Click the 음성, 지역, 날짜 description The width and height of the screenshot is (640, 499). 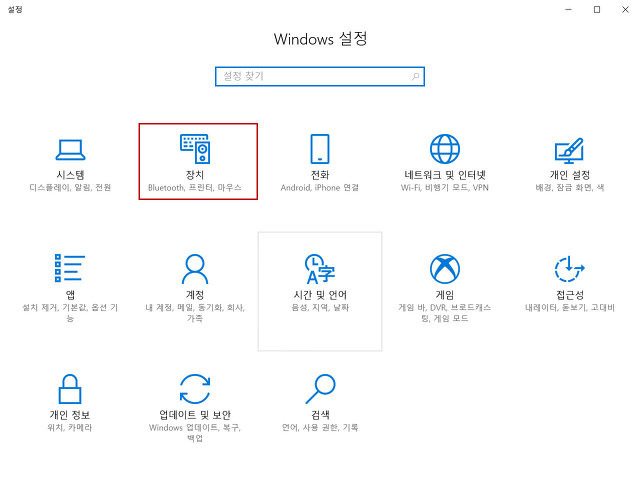click(x=320, y=308)
